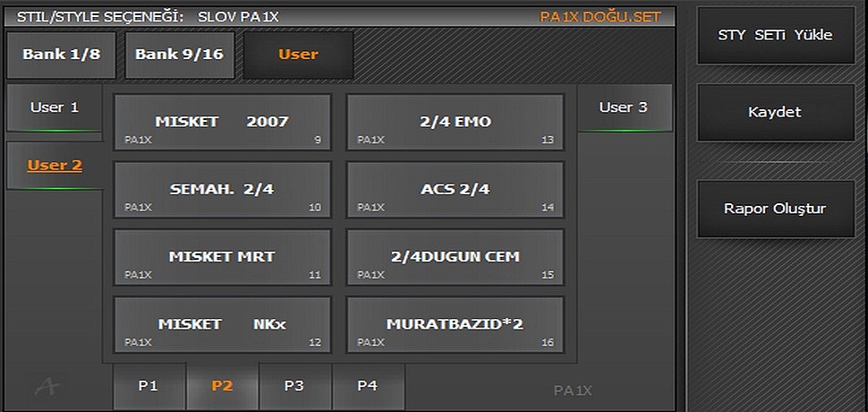Open the User 1 side tab
This screenshot has width=868, height=412.
point(55,108)
